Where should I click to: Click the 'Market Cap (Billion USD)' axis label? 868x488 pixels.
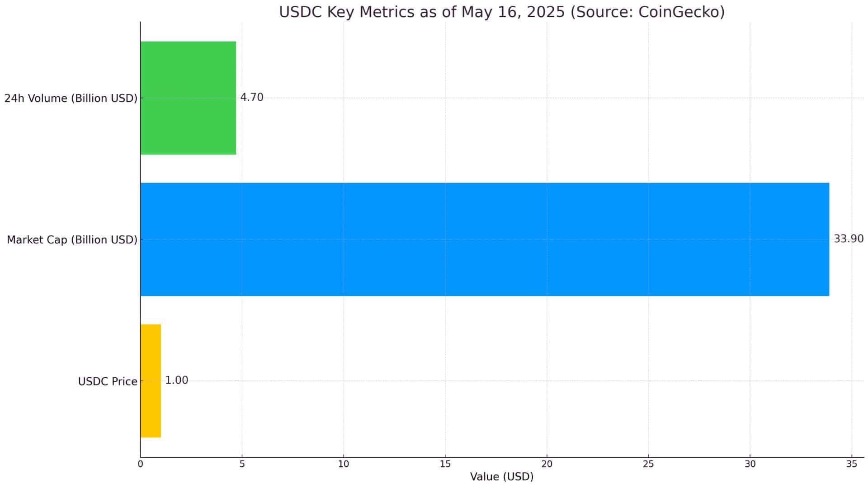pos(72,240)
